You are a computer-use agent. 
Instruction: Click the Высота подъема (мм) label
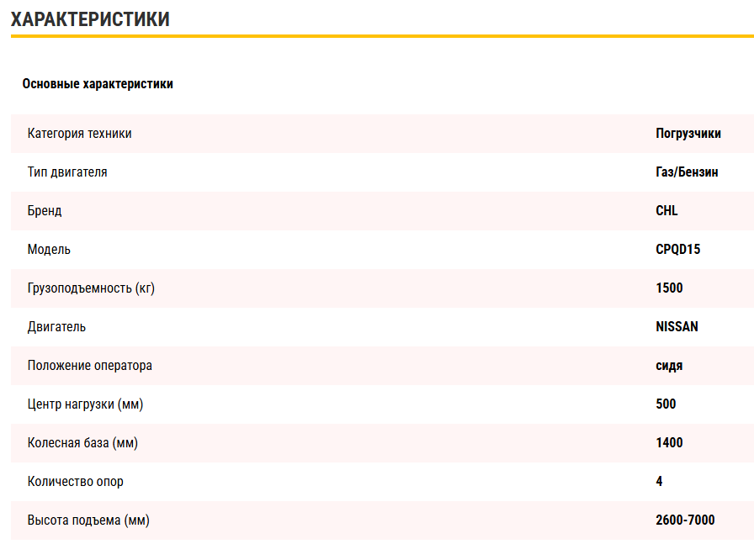[88, 520]
